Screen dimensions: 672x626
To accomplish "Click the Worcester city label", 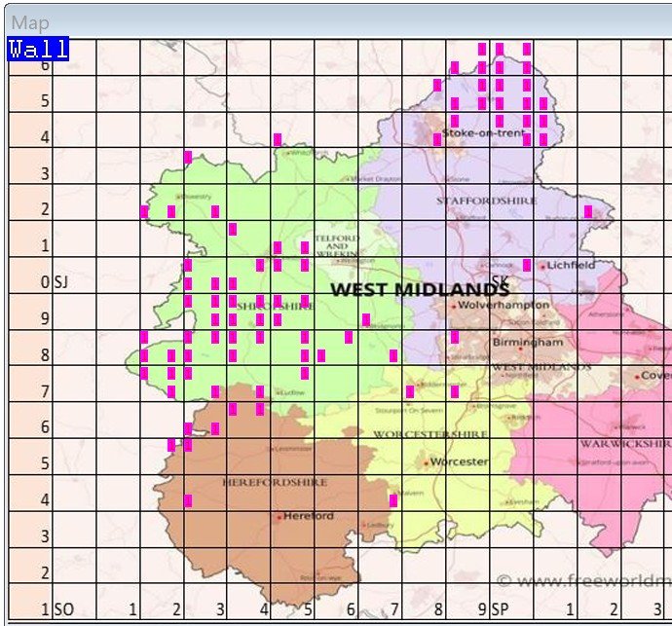I will pos(459,461).
